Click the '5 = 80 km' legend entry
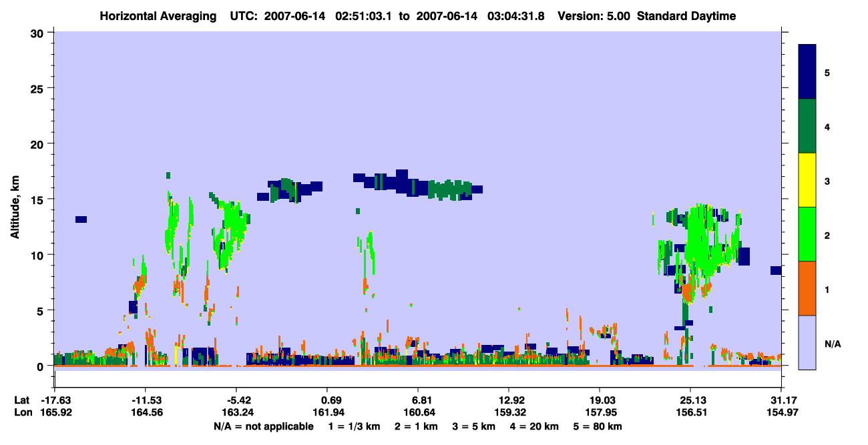Viewport: 868px width, 445px height. (x=599, y=426)
